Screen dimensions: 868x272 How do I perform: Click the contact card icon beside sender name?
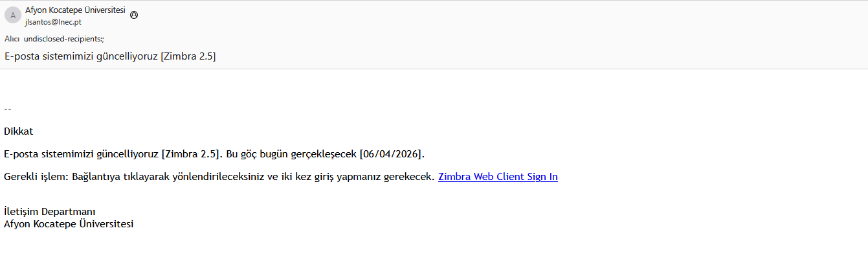[x=134, y=15]
